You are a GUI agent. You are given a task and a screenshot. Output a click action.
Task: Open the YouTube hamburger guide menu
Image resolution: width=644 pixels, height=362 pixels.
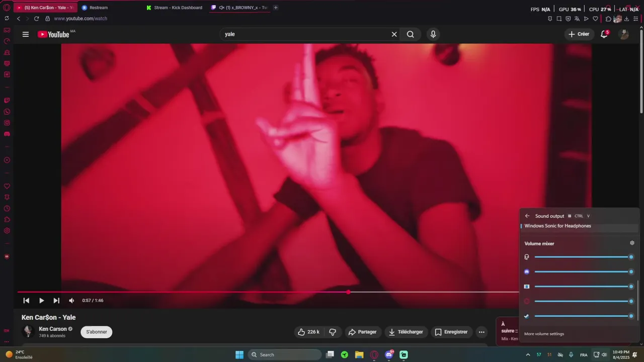click(26, 34)
